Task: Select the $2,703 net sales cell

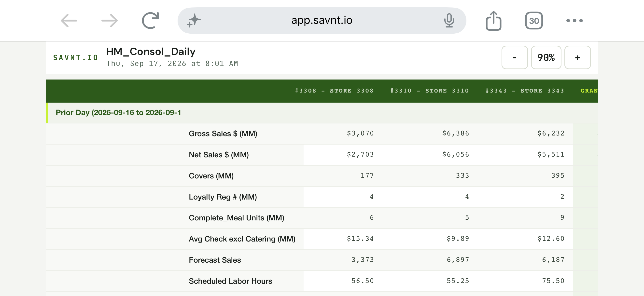Action: click(x=360, y=154)
